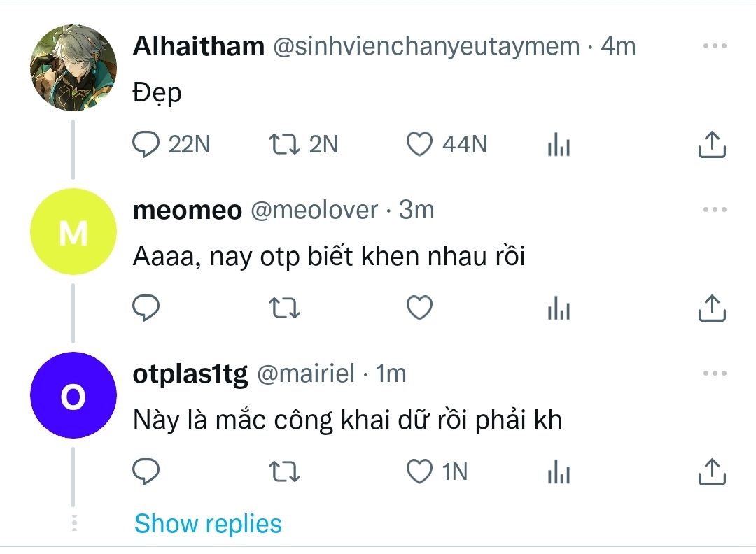Viewport: 756px width, 554px height.
Task: Like meomeo's tweet
Action: (419, 308)
